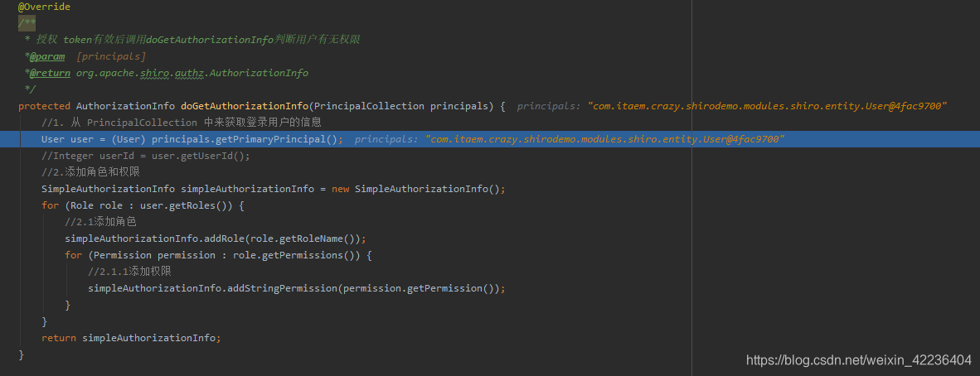Screen dimensions: 980x376
Task: Click the return keyword
Action: 59,339
